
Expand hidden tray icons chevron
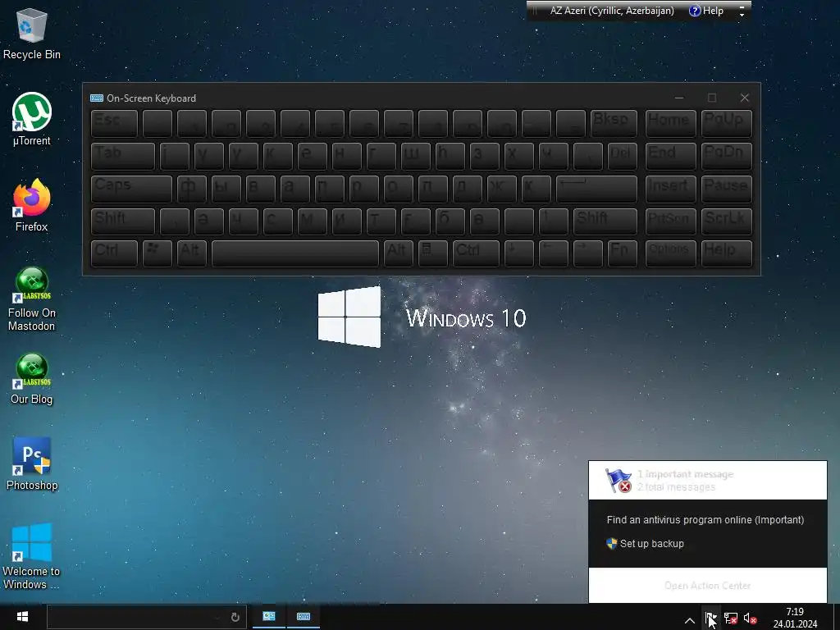[x=689, y=620]
